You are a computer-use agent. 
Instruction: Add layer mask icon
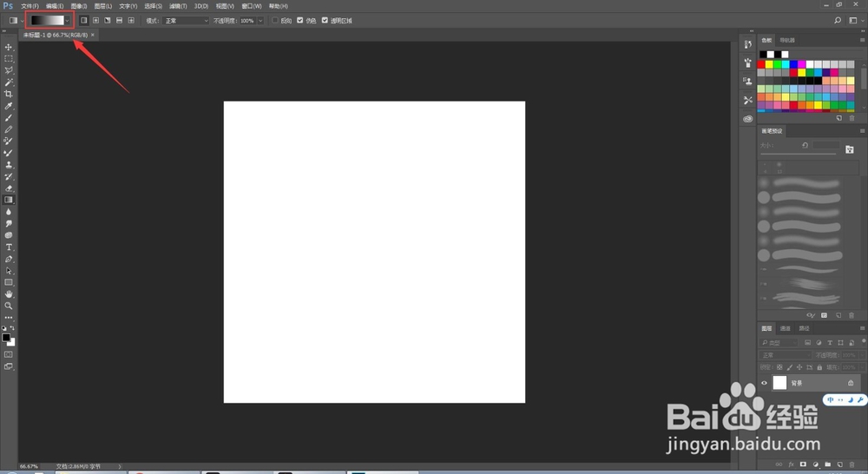(803, 464)
